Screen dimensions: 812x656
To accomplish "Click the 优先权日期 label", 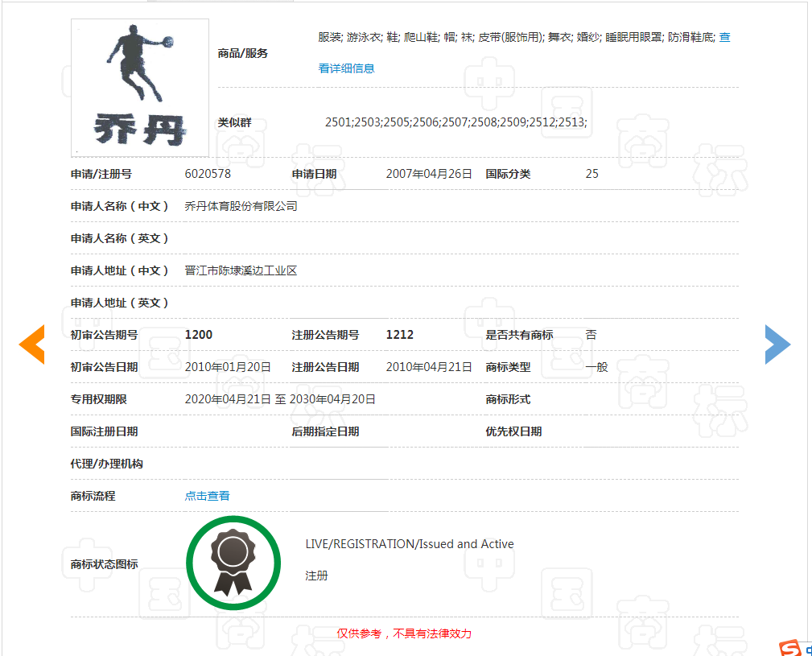I will pos(513,431).
